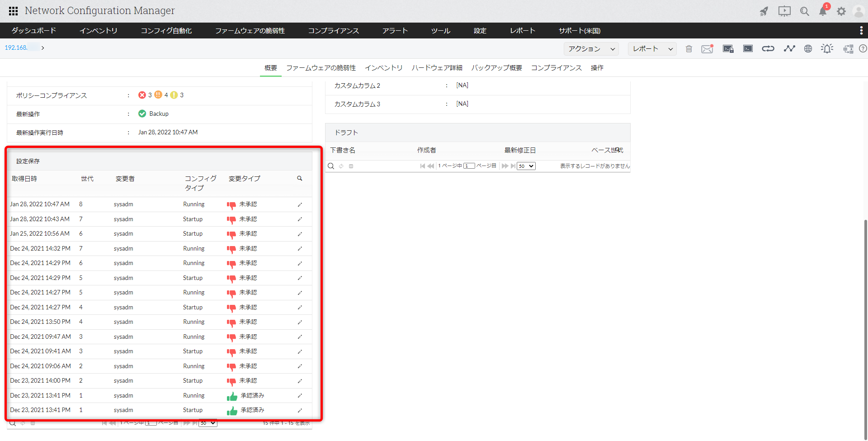
Task: Open rows-per-page 50 dropdown in ドラフト panel
Action: [526, 166]
